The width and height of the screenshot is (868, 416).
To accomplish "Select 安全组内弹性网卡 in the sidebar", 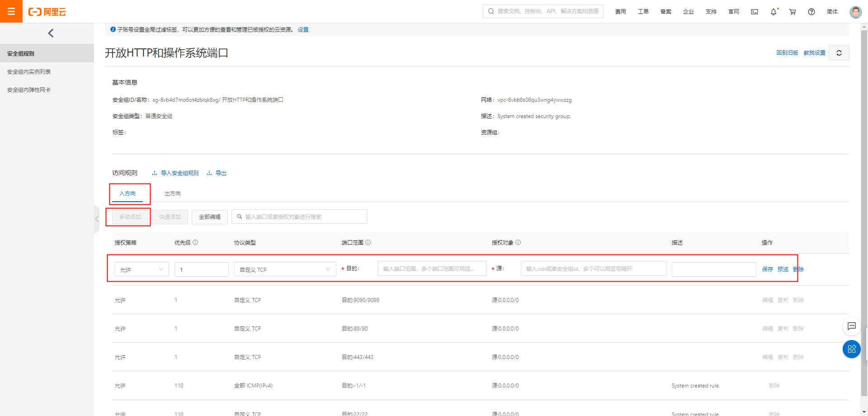I will [47, 90].
